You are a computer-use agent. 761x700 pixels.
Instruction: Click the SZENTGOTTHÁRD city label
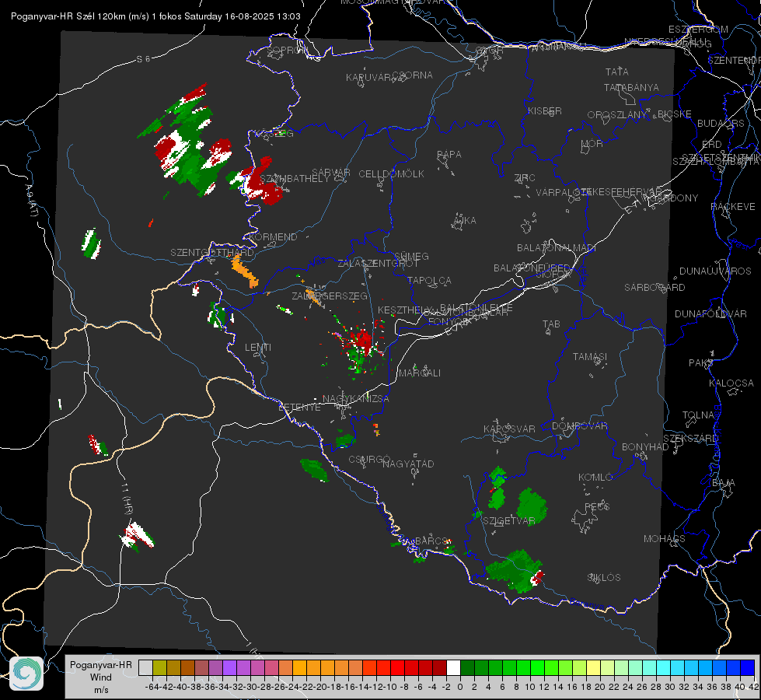(x=212, y=253)
